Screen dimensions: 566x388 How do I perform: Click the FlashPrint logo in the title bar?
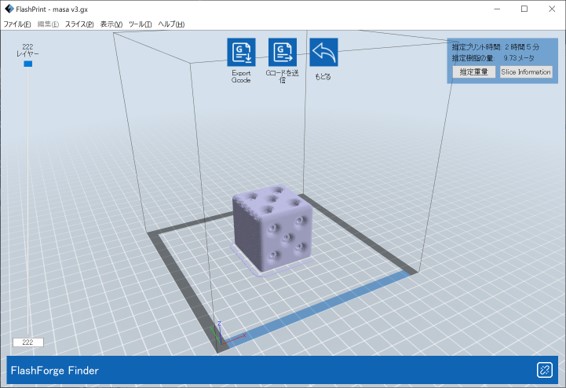(9, 9)
